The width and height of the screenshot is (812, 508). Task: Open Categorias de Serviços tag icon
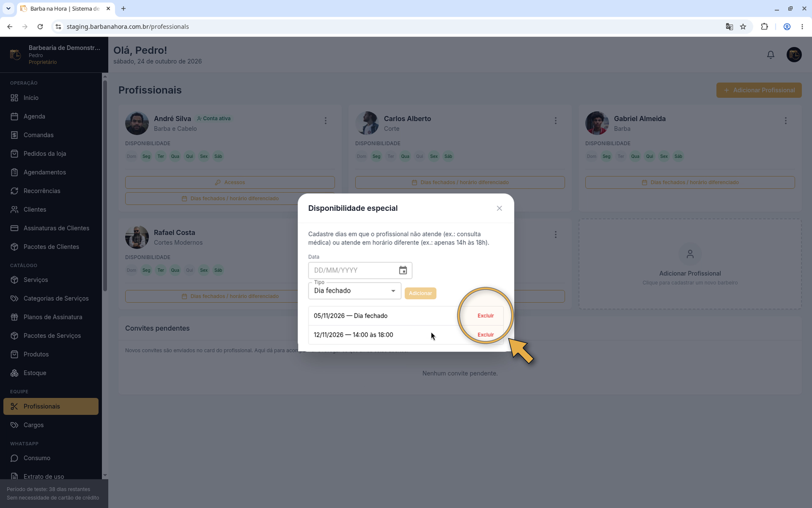tap(14, 299)
